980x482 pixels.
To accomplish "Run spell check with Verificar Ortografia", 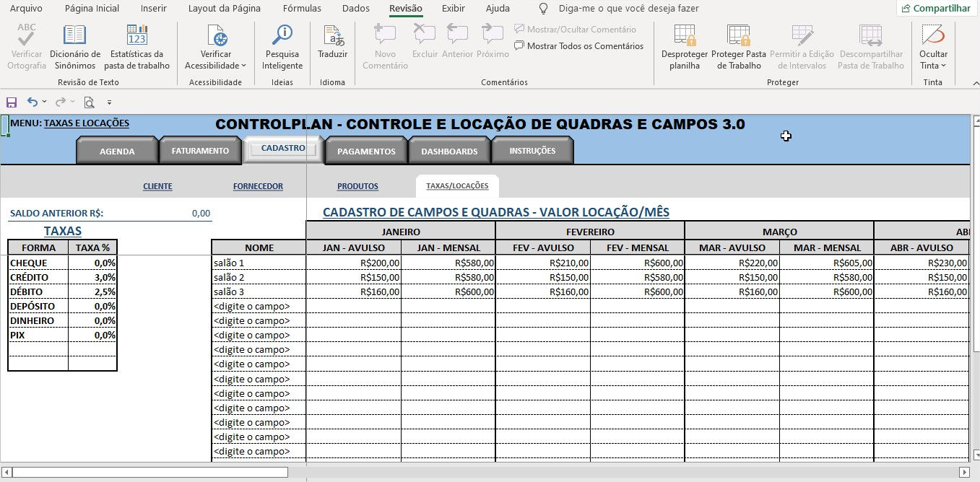I will pyautogui.click(x=26, y=45).
